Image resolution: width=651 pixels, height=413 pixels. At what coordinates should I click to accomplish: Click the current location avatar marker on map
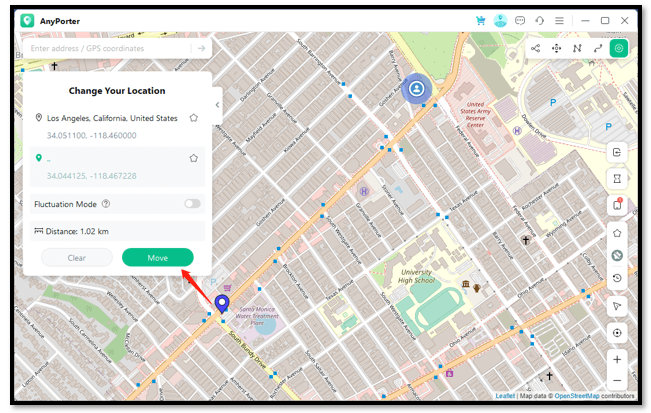[x=416, y=88]
